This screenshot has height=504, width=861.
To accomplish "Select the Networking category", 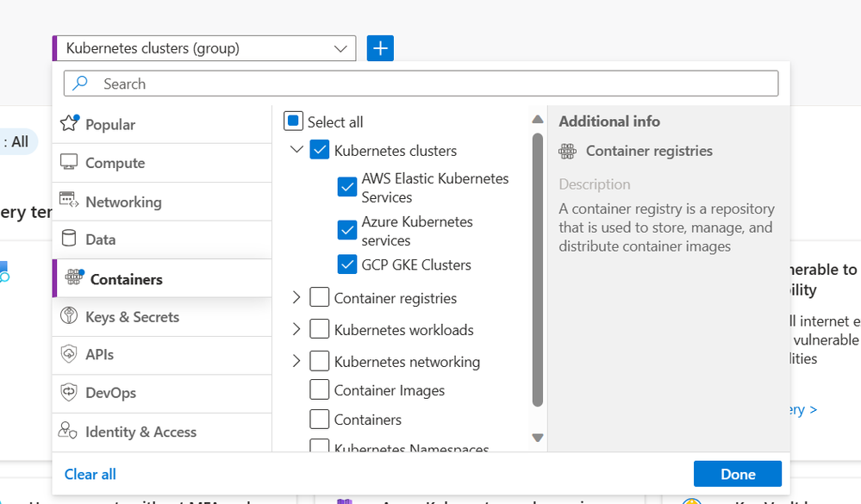I will coord(162,202).
